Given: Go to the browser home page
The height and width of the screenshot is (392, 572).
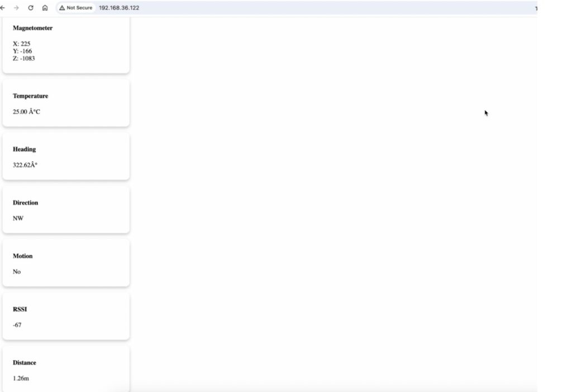Looking at the screenshot, I should tap(45, 8).
